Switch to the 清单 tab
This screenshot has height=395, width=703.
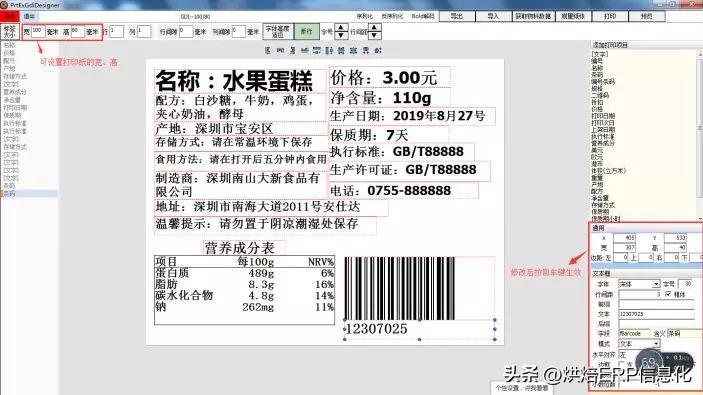pyautogui.click(x=29, y=16)
